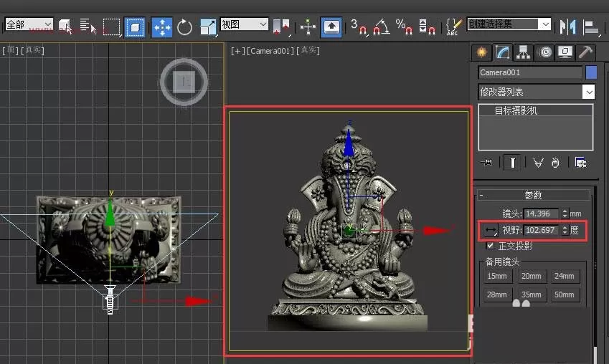Image resolution: width=609 pixels, height=364 pixels.
Task: Collapse the 参数 rollout
Action: pos(534,195)
